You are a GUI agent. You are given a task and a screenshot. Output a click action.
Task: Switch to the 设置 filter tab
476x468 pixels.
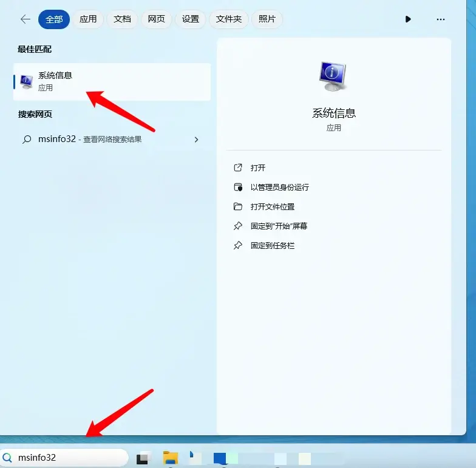point(191,19)
